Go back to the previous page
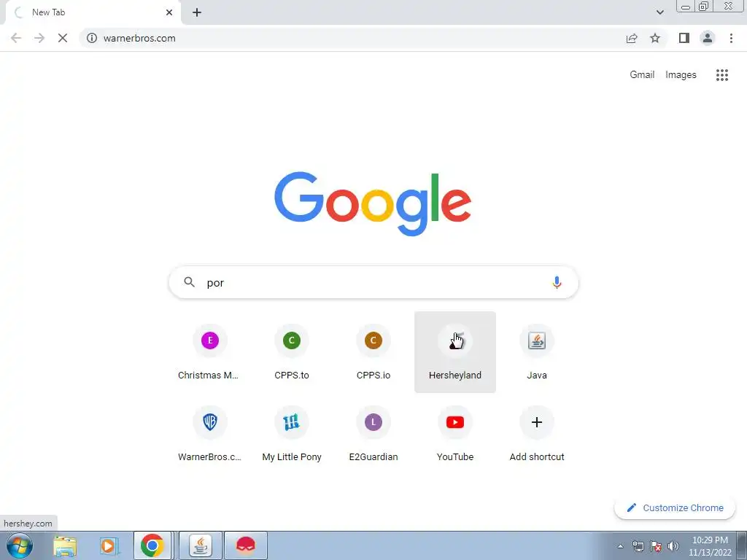This screenshot has width=747, height=560. 16,38
